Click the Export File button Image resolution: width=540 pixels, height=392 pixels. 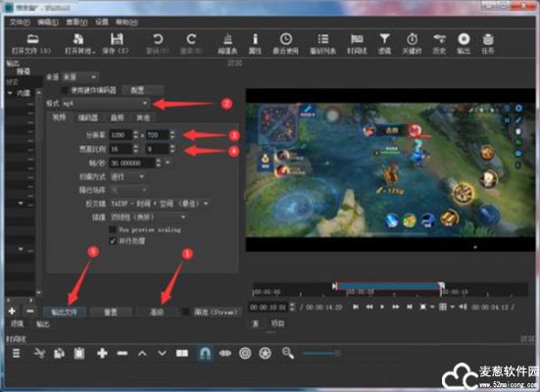(x=64, y=312)
